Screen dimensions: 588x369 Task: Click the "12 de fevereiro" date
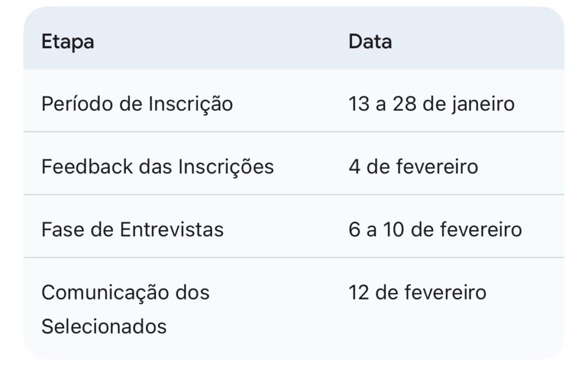[x=417, y=293]
